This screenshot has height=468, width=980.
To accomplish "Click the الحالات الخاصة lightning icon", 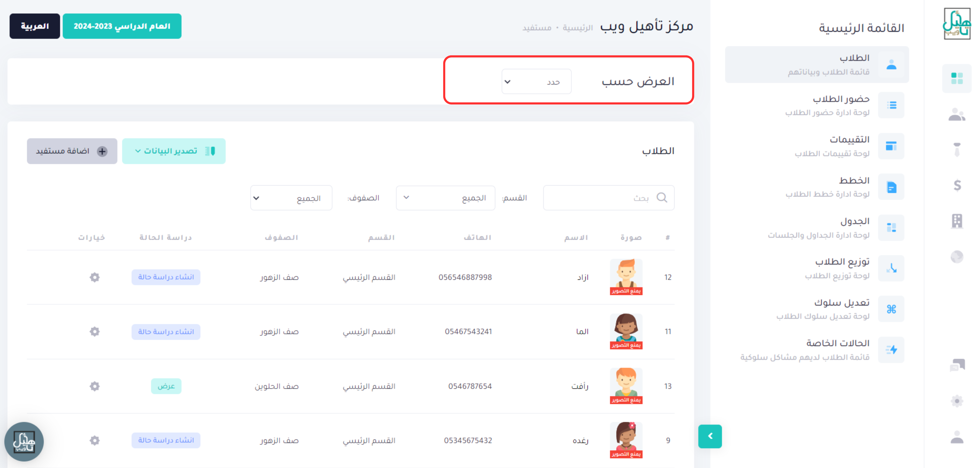I will [891, 350].
